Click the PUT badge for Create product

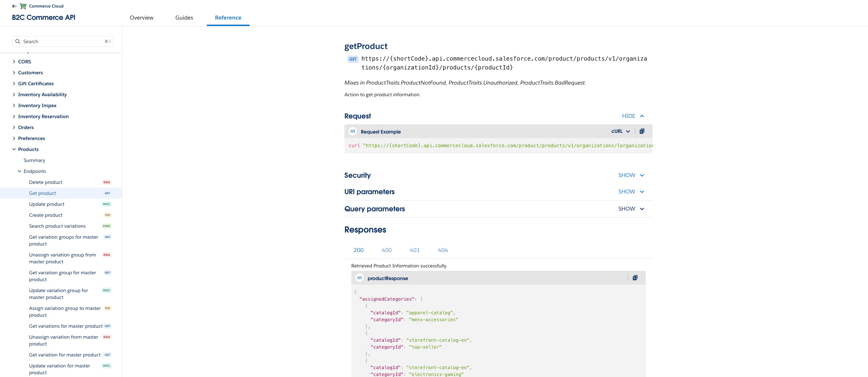[108, 215]
